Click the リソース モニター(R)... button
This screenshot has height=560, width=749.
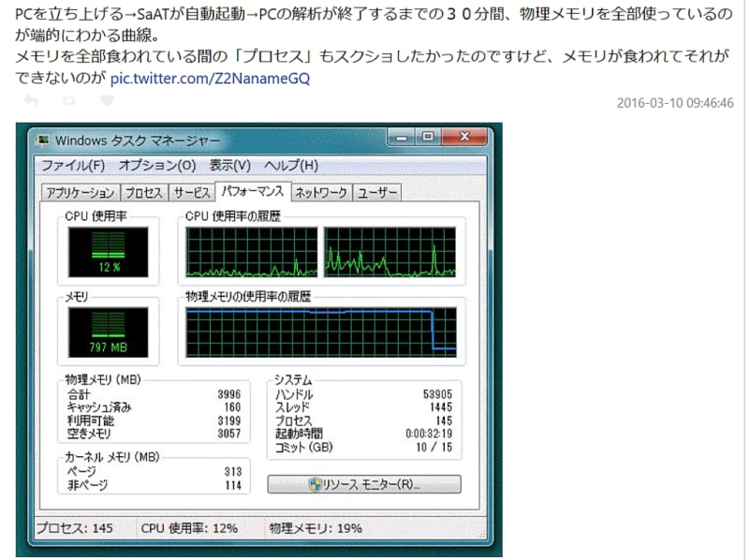[364, 484]
